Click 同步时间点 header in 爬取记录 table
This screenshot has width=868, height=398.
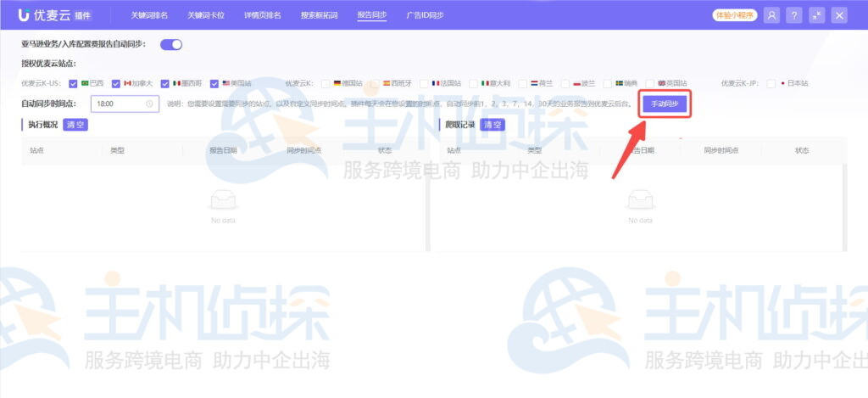click(721, 150)
